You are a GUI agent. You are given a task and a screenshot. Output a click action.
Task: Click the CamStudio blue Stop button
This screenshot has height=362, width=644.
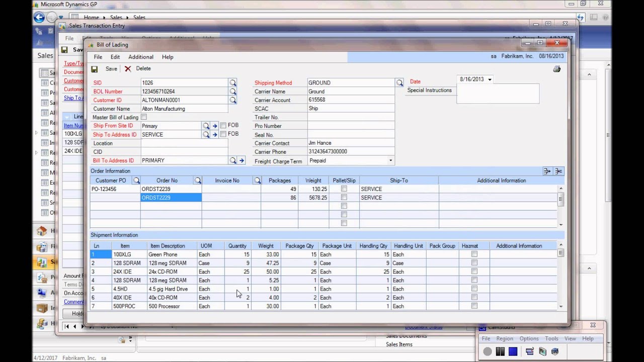513,351
